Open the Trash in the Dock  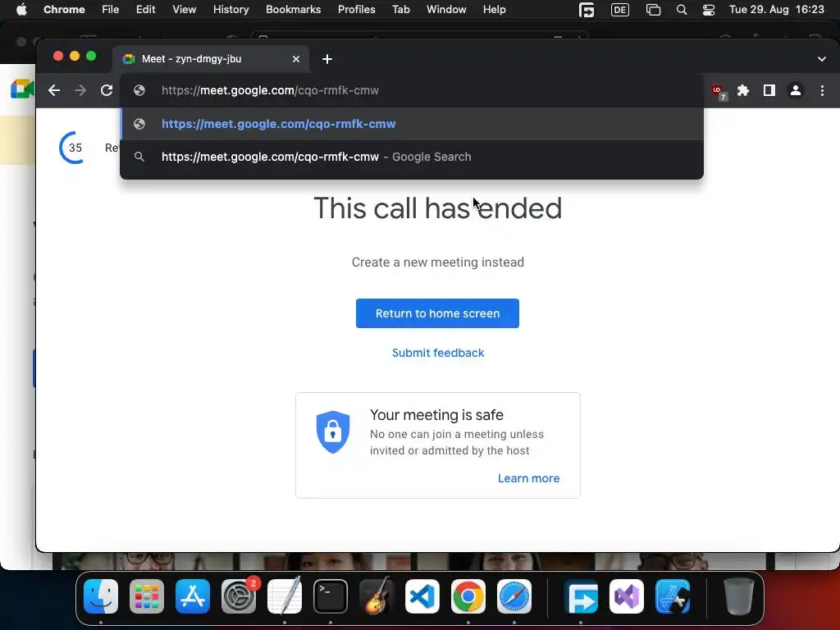[739, 596]
